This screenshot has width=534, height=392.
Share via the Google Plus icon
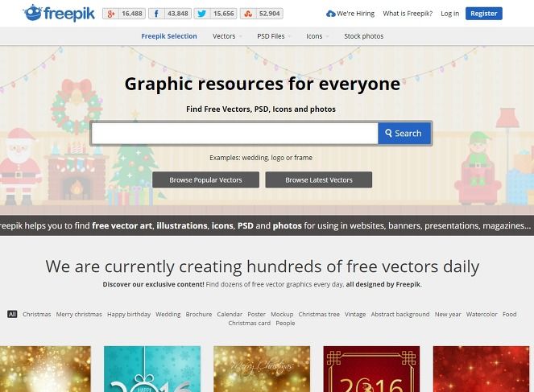pos(110,14)
